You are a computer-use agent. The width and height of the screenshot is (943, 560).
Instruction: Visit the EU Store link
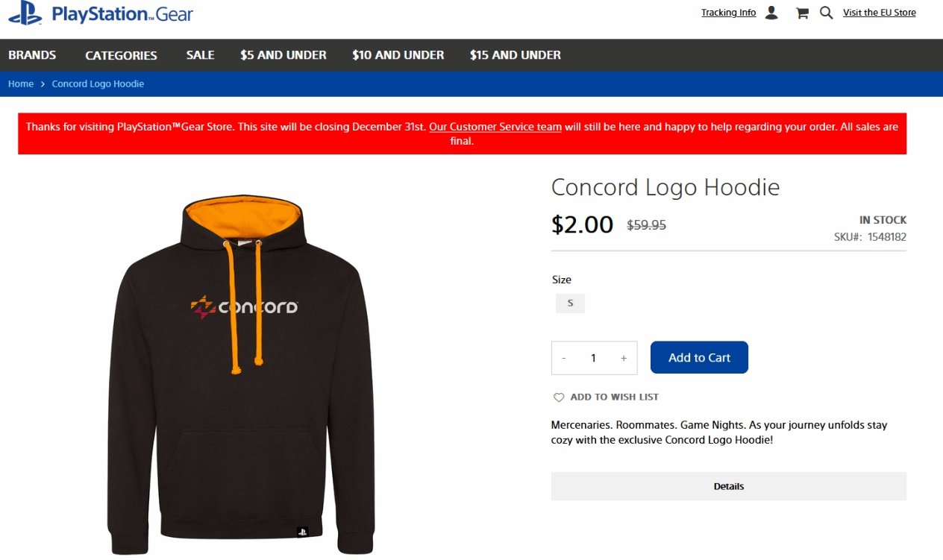pyautogui.click(x=879, y=13)
